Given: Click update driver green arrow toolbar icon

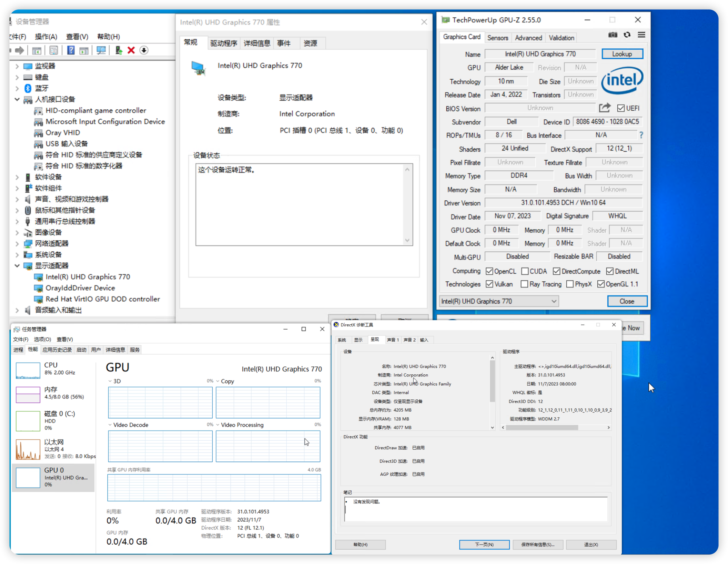Looking at the screenshot, I should [118, 50].
